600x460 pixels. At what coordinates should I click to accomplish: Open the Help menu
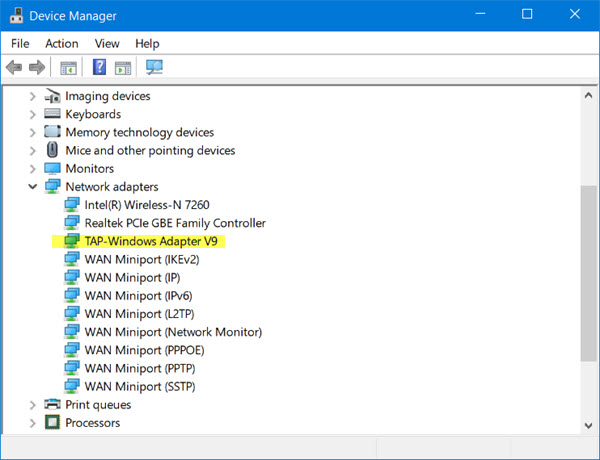pyautogui.click(x=147, y=44)
